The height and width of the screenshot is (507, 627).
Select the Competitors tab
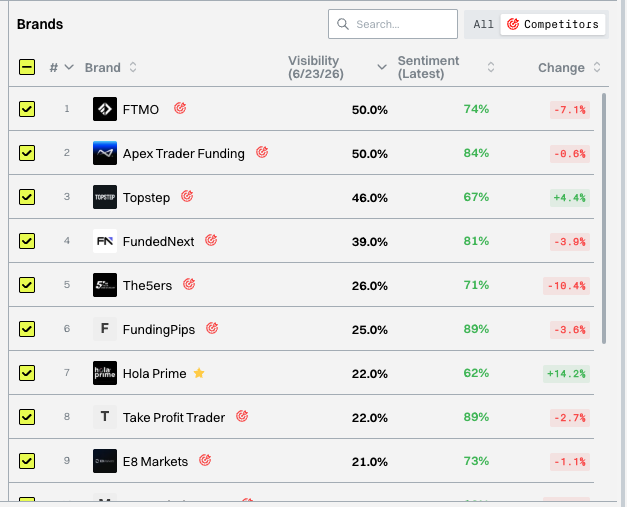pos(553,24)
